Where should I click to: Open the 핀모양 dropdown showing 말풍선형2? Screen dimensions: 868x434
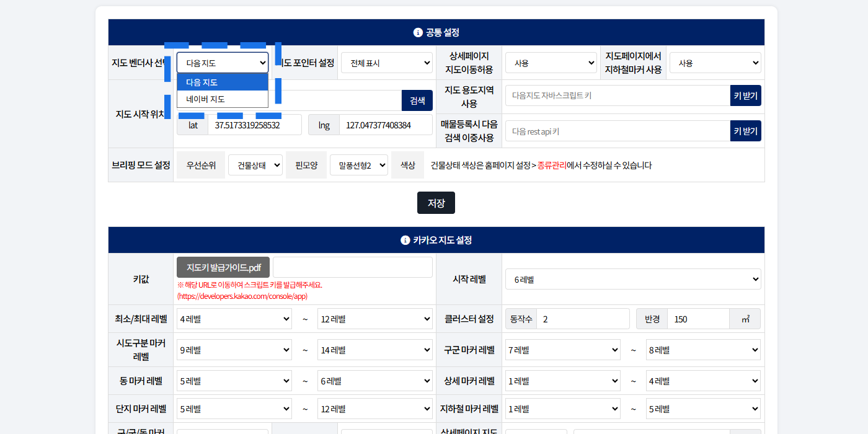pos(358,165)
